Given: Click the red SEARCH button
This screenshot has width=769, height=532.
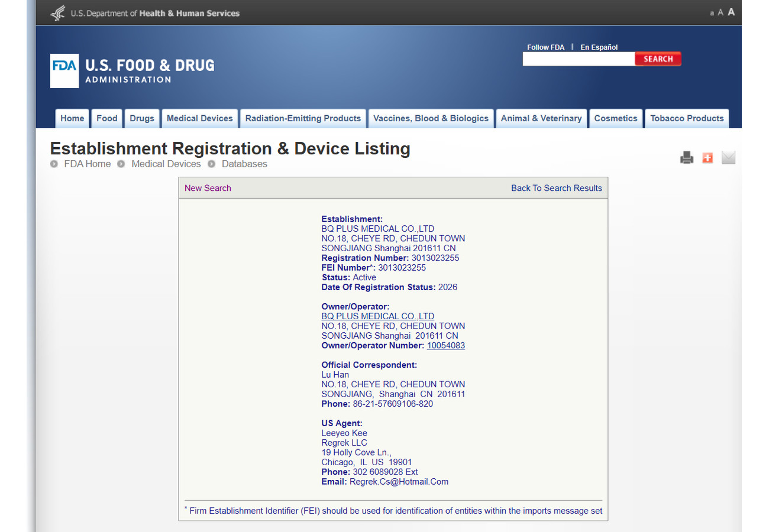Looking at the screenshot, I should click(658, 59).
